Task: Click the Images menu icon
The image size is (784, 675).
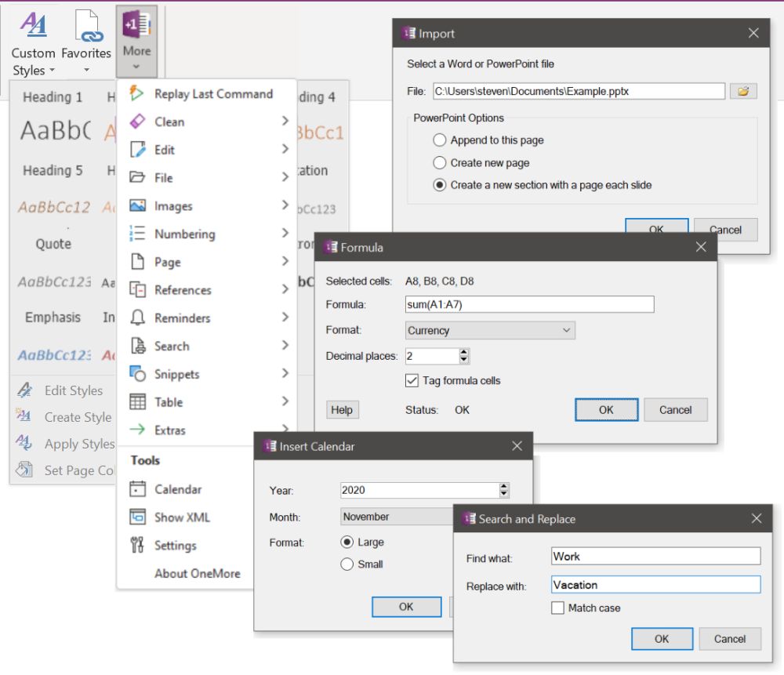Action: tap(136, 205)
